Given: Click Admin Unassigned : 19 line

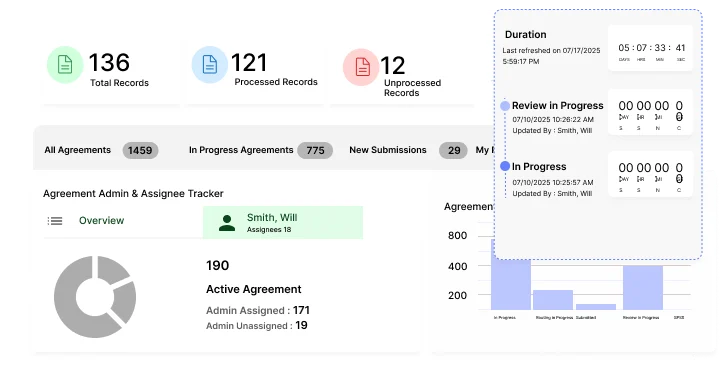Looking at the screenshot, I should 257,325.
